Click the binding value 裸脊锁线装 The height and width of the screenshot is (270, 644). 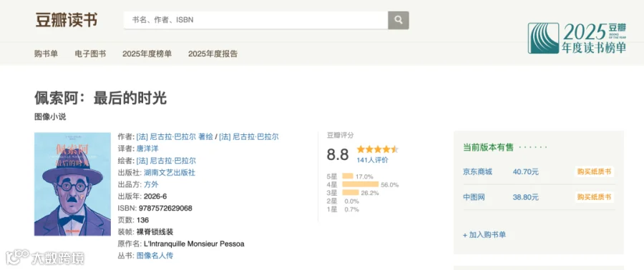[155, 232]
